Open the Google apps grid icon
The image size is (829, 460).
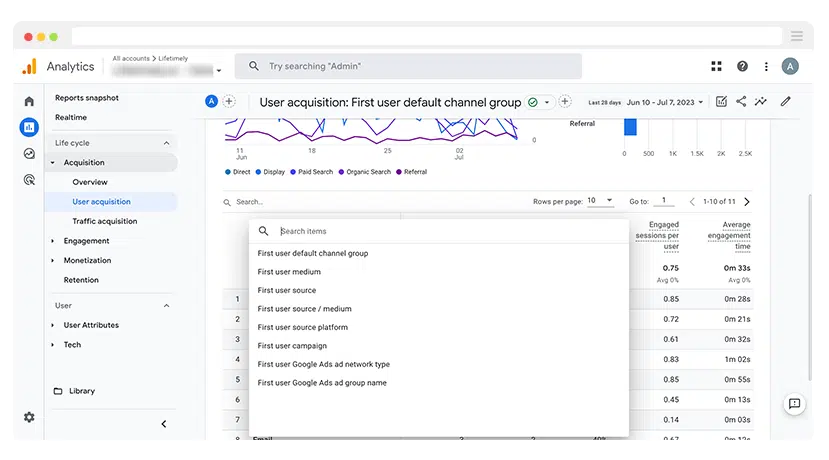pyautogui.click(x=716, y=66)
